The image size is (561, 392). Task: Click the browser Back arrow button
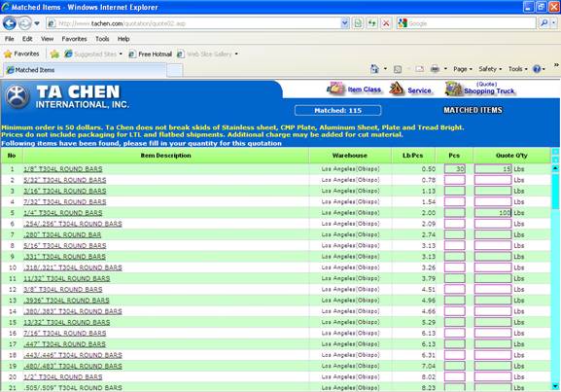(x=10, y=23)
